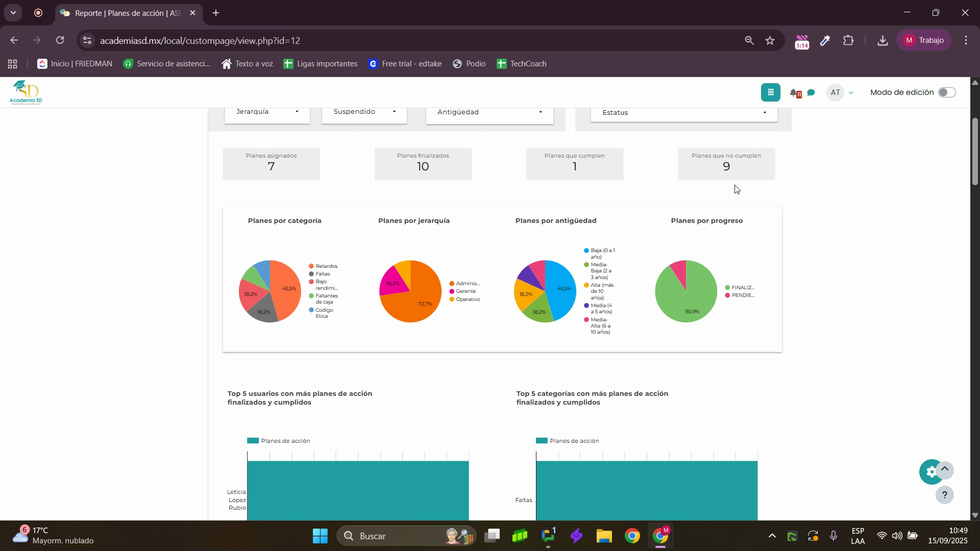Click the help question mark button

(944, 495)
